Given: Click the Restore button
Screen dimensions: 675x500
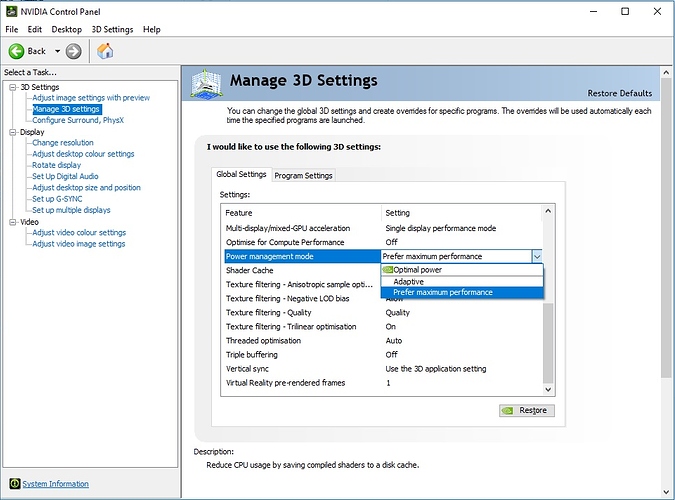Looking at the screenshot, I should click(526, 410).
